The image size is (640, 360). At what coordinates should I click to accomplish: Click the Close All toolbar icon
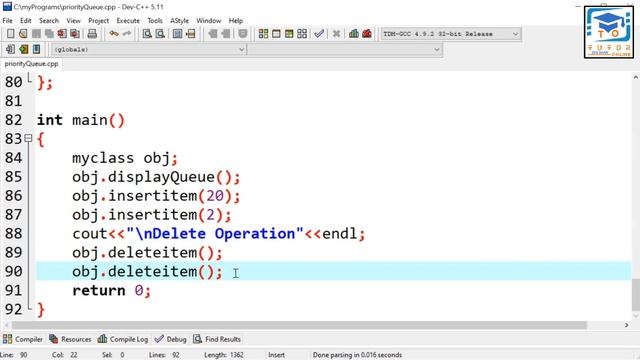75,34
